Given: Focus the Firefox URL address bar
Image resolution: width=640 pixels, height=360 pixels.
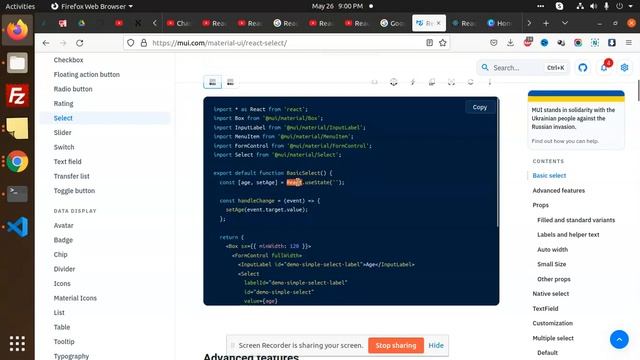Looking at the screenshot, I should point(286,43).
